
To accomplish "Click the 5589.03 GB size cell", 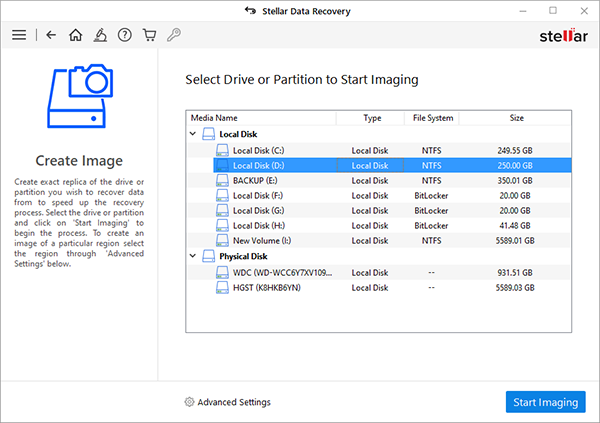I will pyautogui.click(x=515, y=287).
